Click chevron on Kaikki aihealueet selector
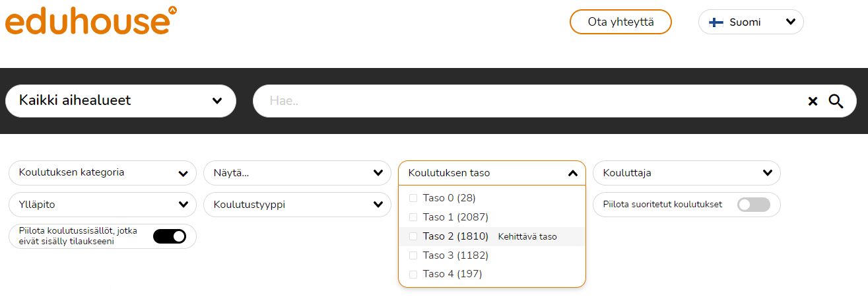 217,101
